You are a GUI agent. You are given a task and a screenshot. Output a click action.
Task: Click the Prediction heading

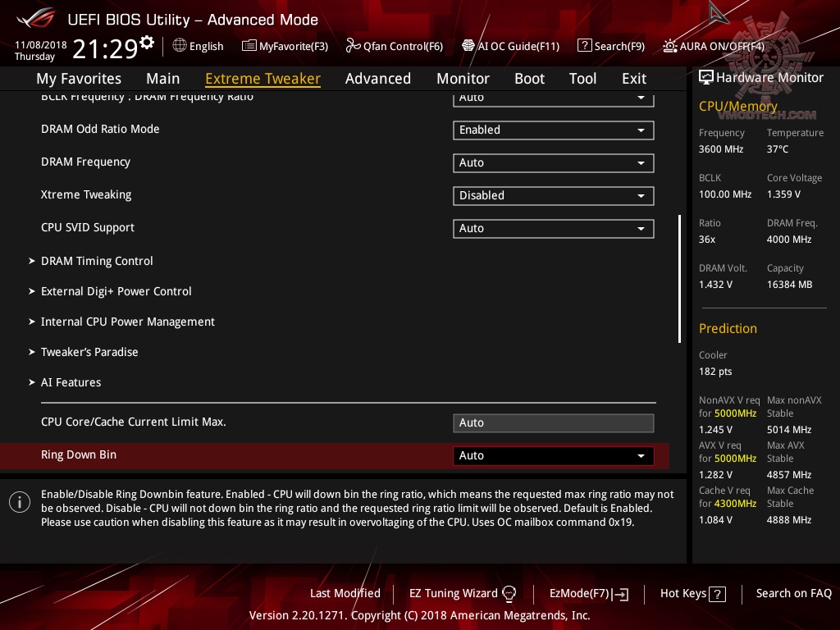pyautogui.click(x=728, y=328)
